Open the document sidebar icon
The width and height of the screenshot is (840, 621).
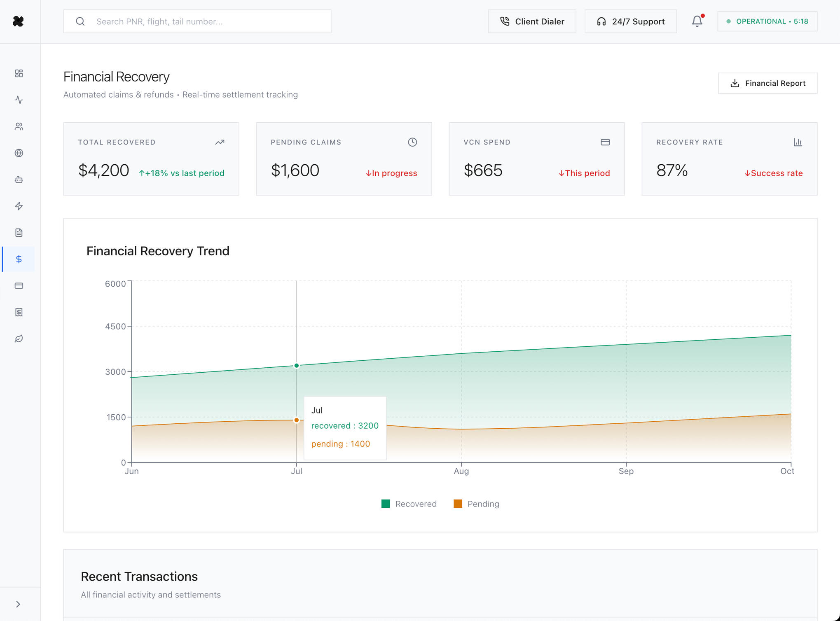(19, 233)
